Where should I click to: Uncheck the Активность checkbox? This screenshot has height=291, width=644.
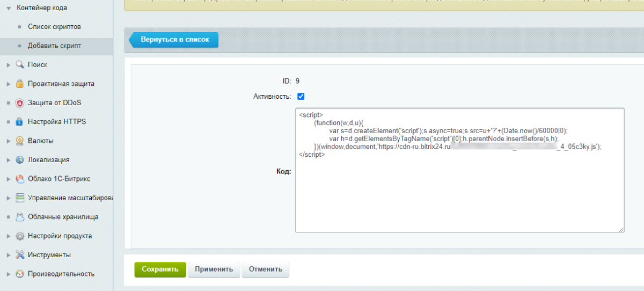[x=301, y=97]
